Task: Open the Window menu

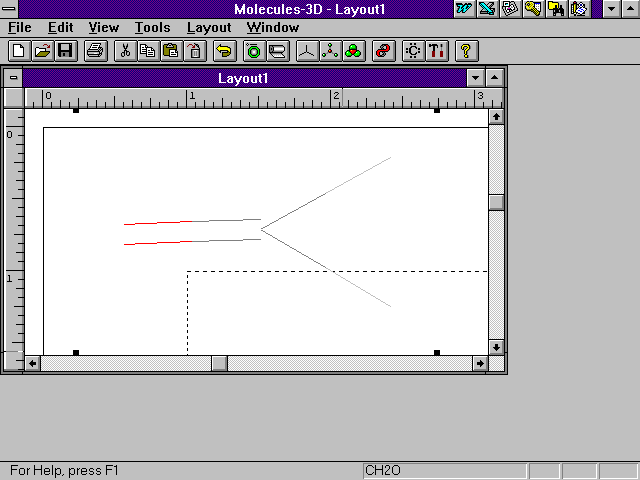Action: pos(273,27)
